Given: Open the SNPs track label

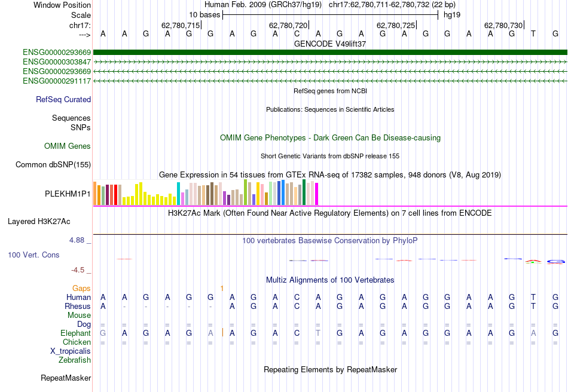Looking at the screenshot, I should coord(81,127).
